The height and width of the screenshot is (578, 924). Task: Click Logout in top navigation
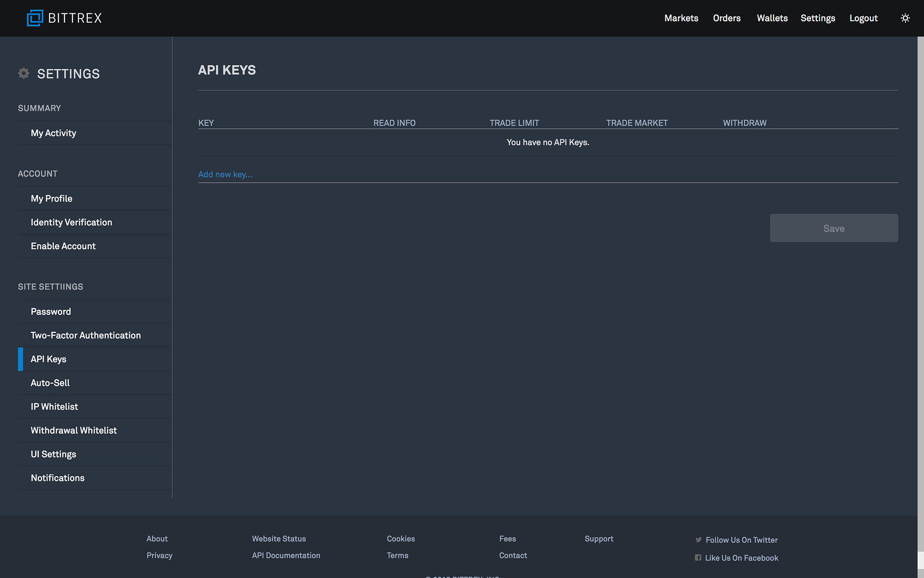pos(863,18)
